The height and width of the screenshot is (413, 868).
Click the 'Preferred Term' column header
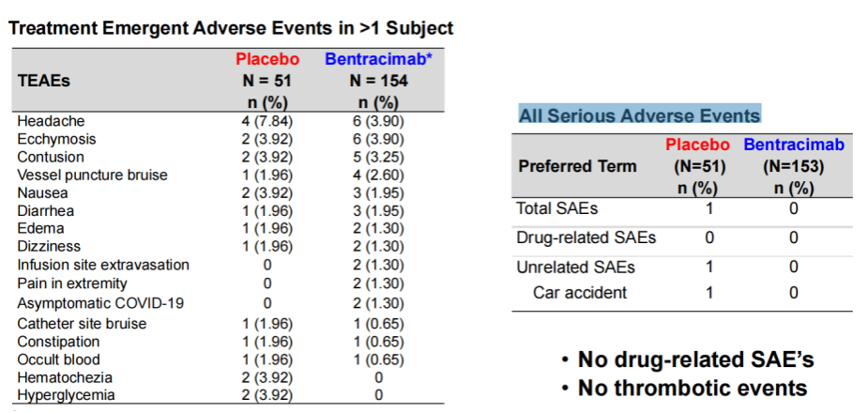(x=577, y=166)
